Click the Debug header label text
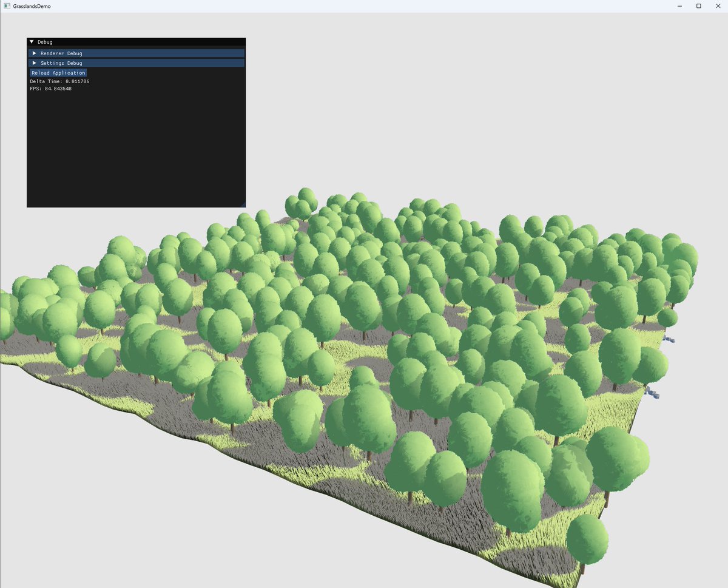This screenshot has height=588, width=728. coord(45,41)
